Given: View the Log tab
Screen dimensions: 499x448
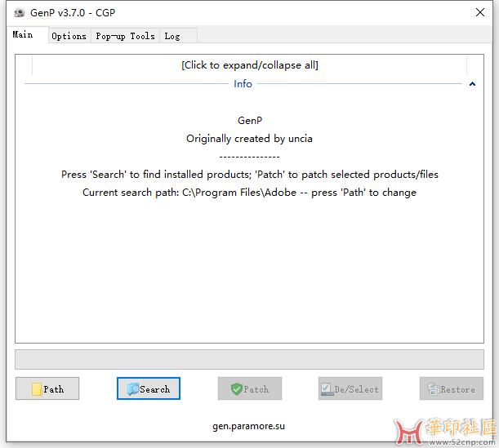Looking at the screenshot, I should (x=178, y=36).
